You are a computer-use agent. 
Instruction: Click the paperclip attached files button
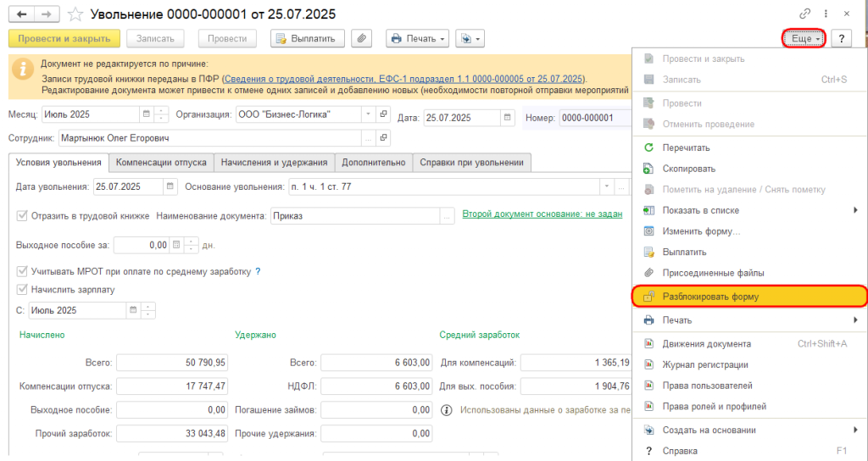pyautogui.click(x=361, y=39)
